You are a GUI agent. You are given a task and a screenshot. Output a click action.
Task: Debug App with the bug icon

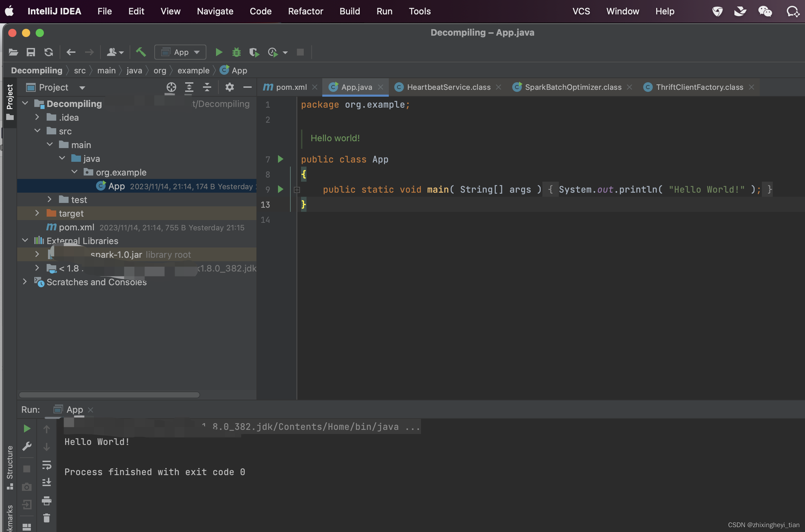point(237,52)
